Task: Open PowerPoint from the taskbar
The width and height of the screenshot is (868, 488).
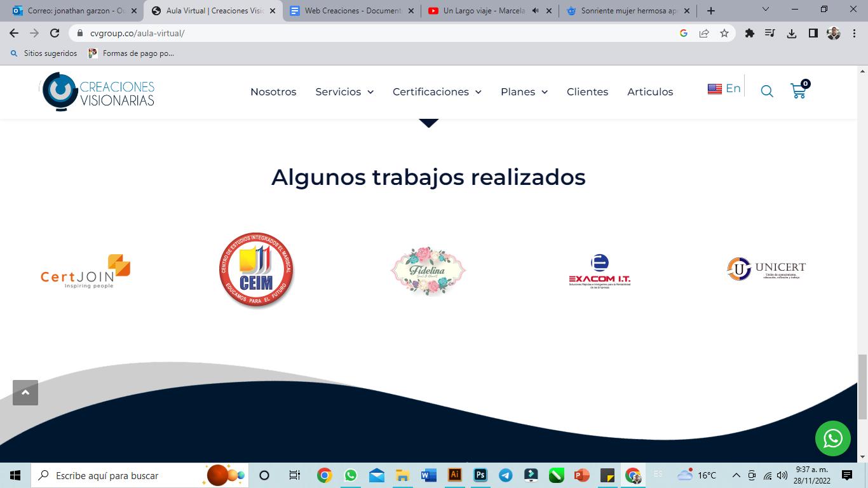Action: pos(581,475)
